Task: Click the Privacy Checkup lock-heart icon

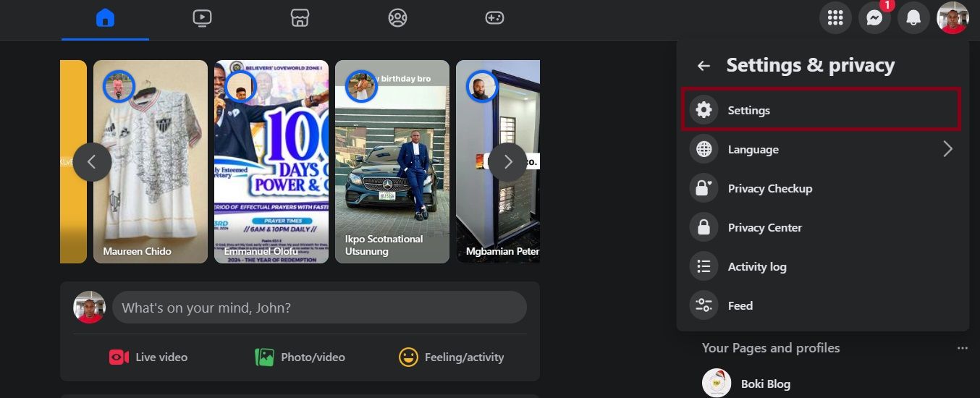Action: coord(704,188)
